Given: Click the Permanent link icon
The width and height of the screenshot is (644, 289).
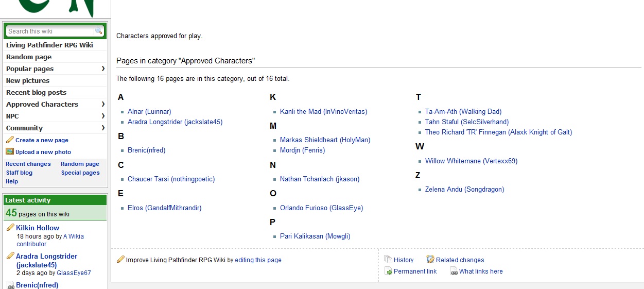Looking at the screenshot, I should (x=389, y=271).
